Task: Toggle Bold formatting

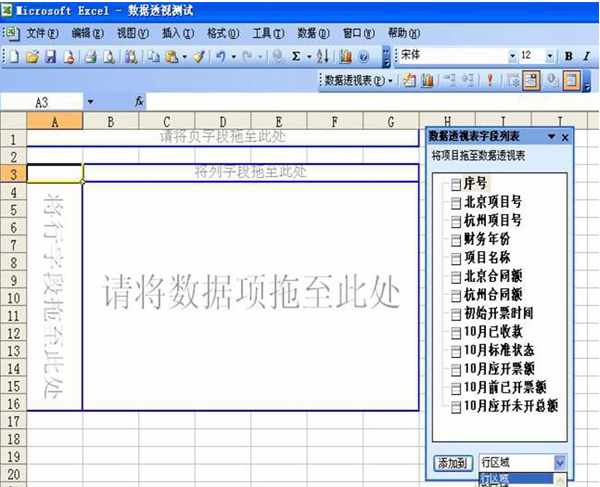Action: point(569,57)
